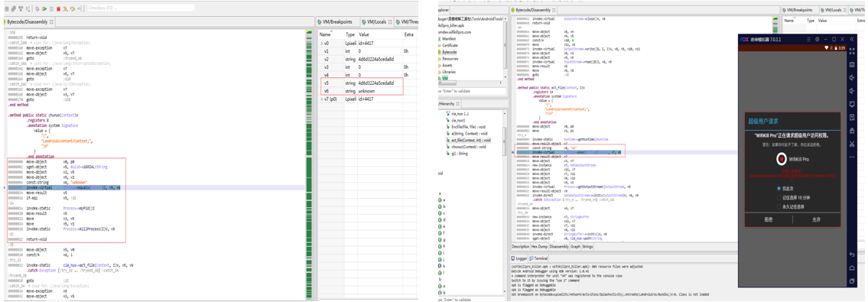Click the red Stop debugging icon
868x302 pixels.
(58, 9)
